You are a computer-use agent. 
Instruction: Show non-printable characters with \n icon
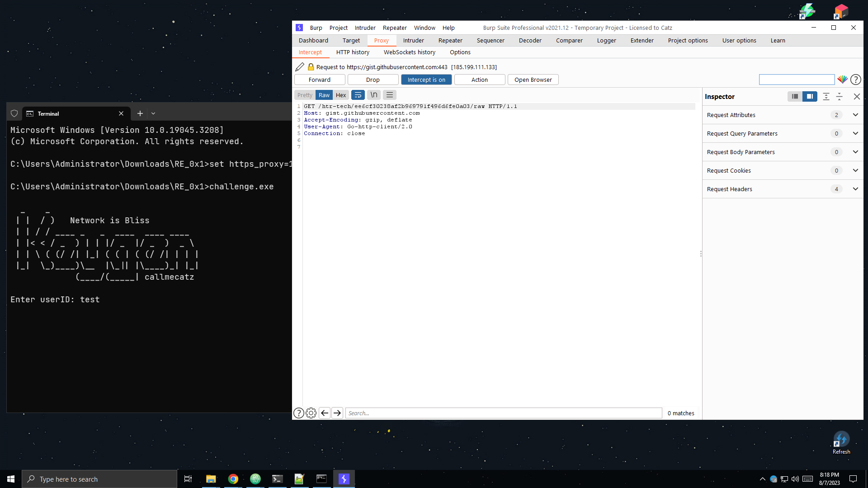point(373,95)
